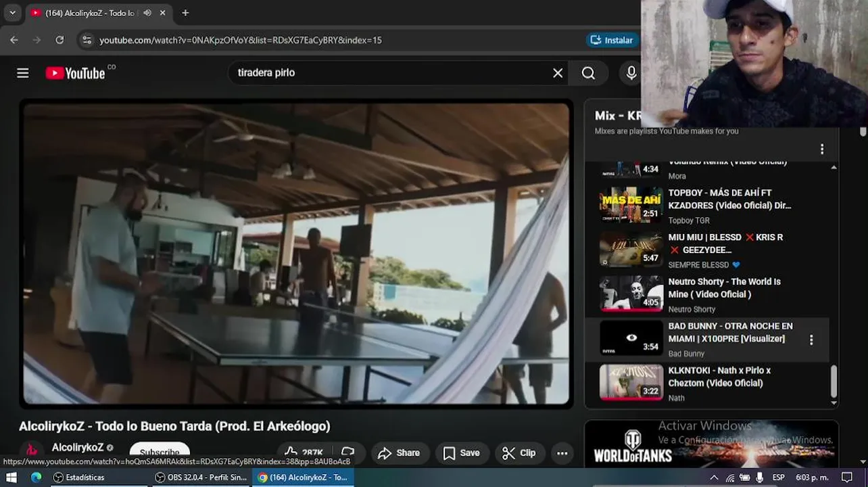Switch to OBS 32.0.4 taskbar window
Viewport: 868px width, 487px height.
click(201, 478)
